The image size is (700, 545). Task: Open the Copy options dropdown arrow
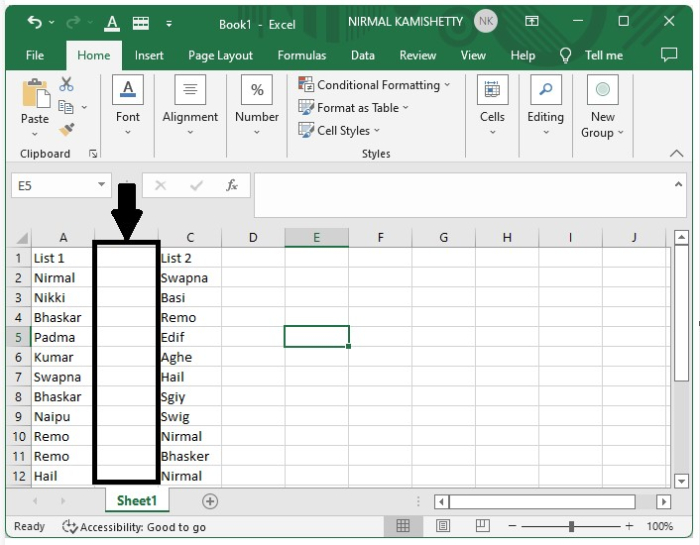pos(84,107)
